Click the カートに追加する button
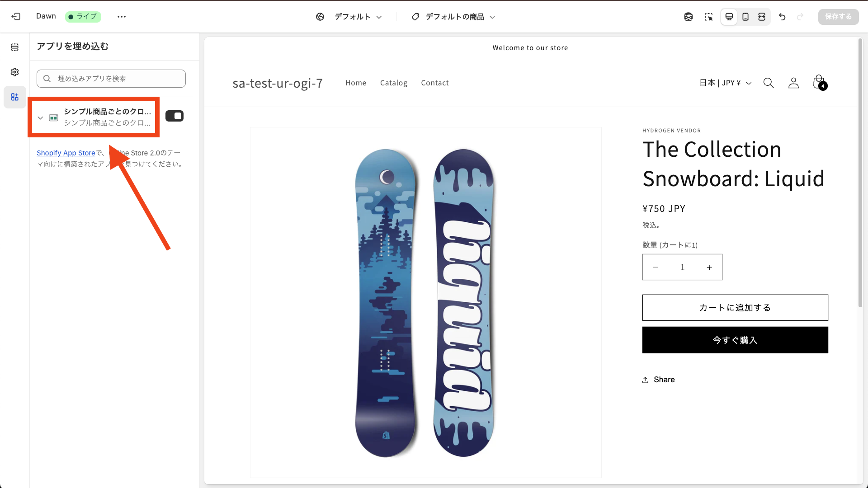 point(735,308)
